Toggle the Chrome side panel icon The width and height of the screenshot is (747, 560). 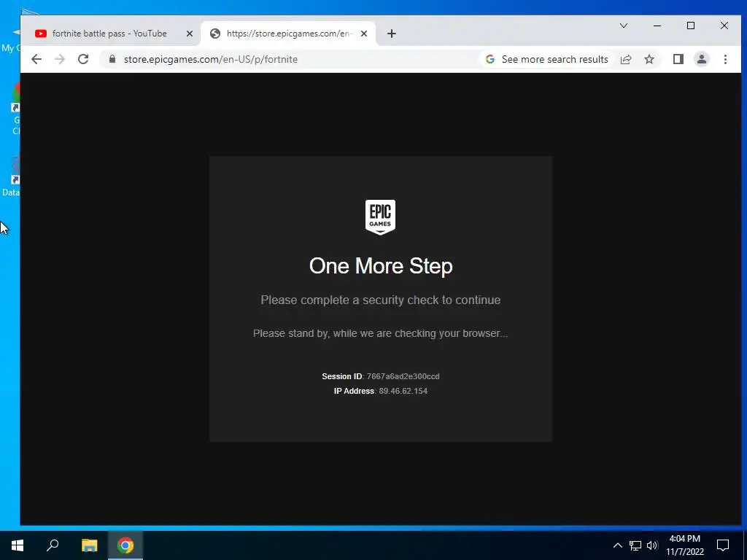pyautogui.click(x=678, y=59)
